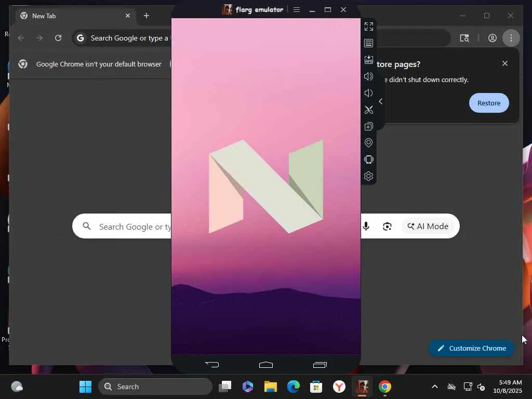Open the Chrome profile icon
The width and height of the screenshot is (532, 399).
click(x=493, y=38)
